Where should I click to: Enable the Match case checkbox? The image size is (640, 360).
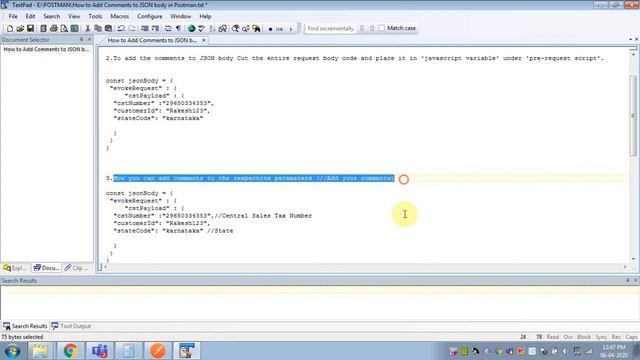click(382, 28)
